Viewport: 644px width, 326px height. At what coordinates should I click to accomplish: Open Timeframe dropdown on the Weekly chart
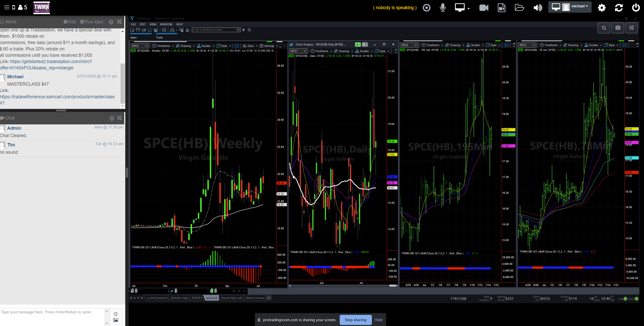(163, 46)
